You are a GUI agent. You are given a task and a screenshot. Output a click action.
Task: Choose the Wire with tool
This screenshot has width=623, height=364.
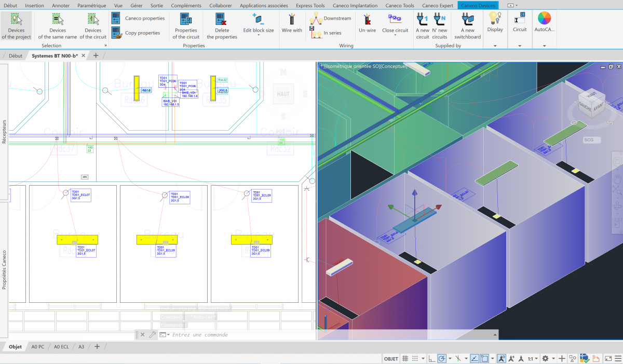(292, 23)
